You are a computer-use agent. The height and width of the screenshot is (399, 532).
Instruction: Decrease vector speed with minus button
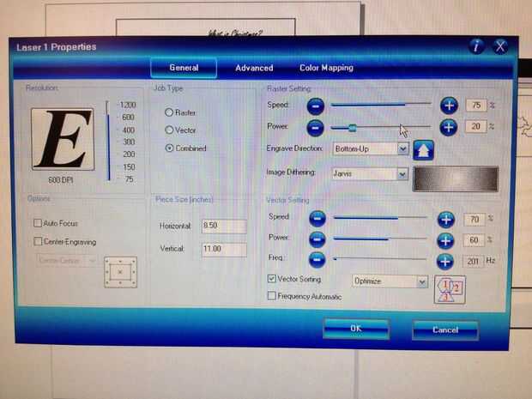point(317,219)
